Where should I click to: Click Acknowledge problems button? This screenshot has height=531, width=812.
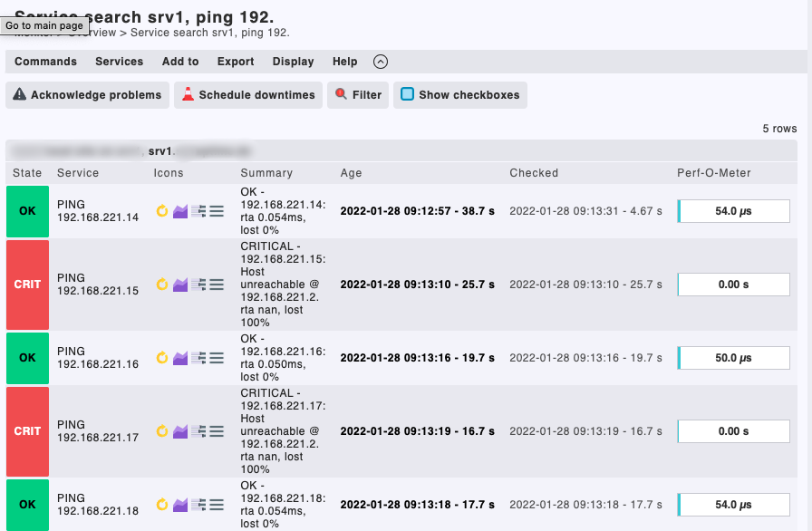[x=87, y=95]
